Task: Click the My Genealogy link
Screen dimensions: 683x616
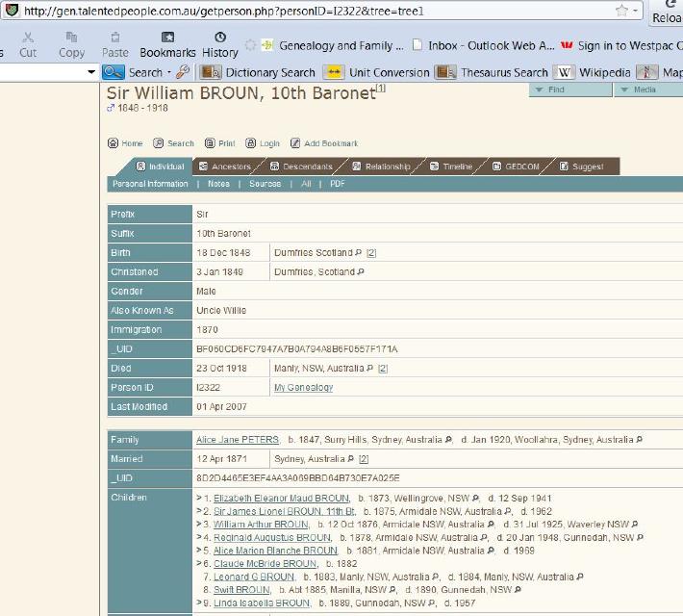Action: (303, 388)
